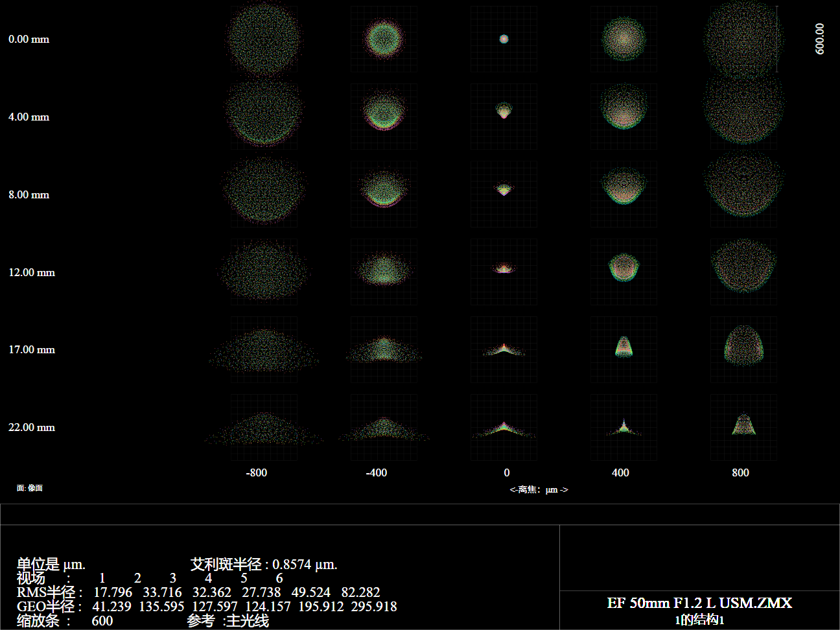Select the 17.00 mm spot at 0 defocus

[504, 349]
